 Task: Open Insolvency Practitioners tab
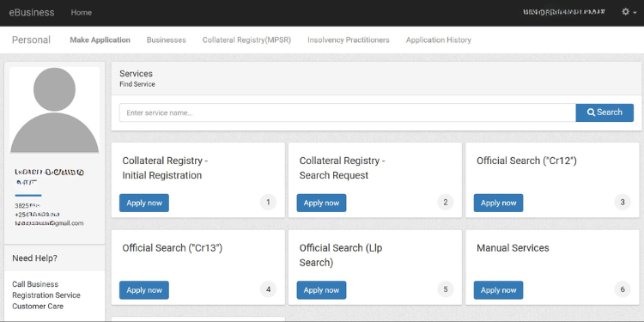[x=349, y=39]
